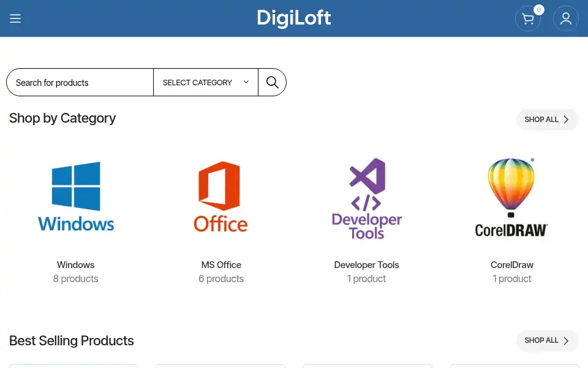Click the Shop by Category heading
588x368 pixels.
[x=62, y=118]
